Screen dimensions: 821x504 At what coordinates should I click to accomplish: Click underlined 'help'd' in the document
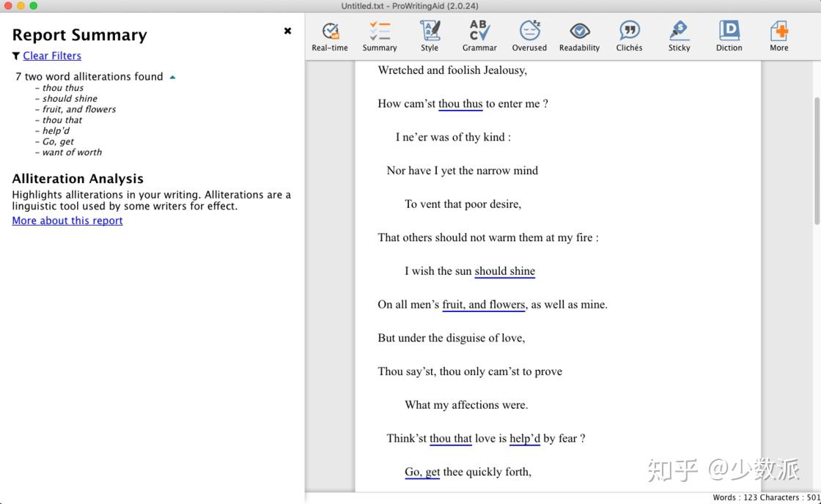(525, 439)
